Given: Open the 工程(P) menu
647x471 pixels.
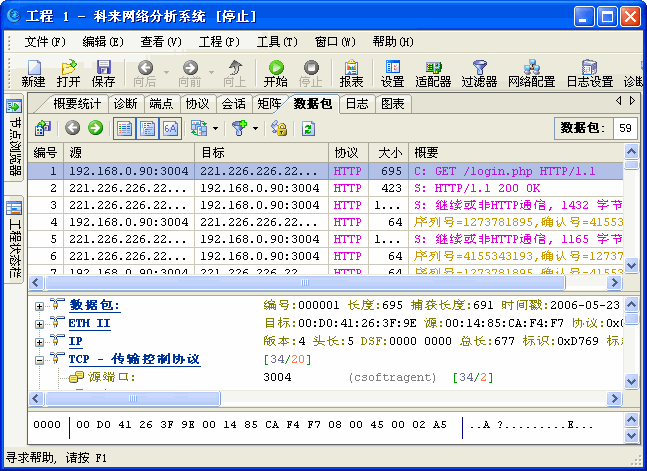Looking at the screenshot, I should tap(219, 42).
